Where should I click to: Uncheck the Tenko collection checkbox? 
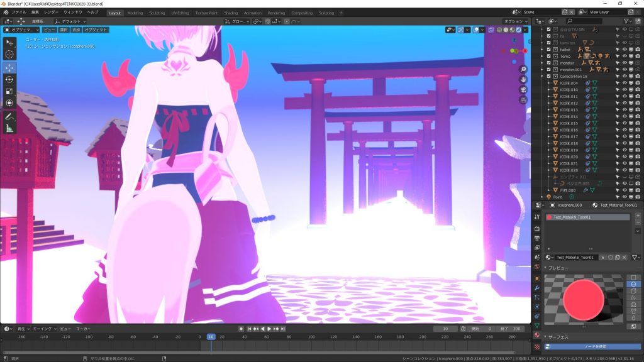click(548, 56)
